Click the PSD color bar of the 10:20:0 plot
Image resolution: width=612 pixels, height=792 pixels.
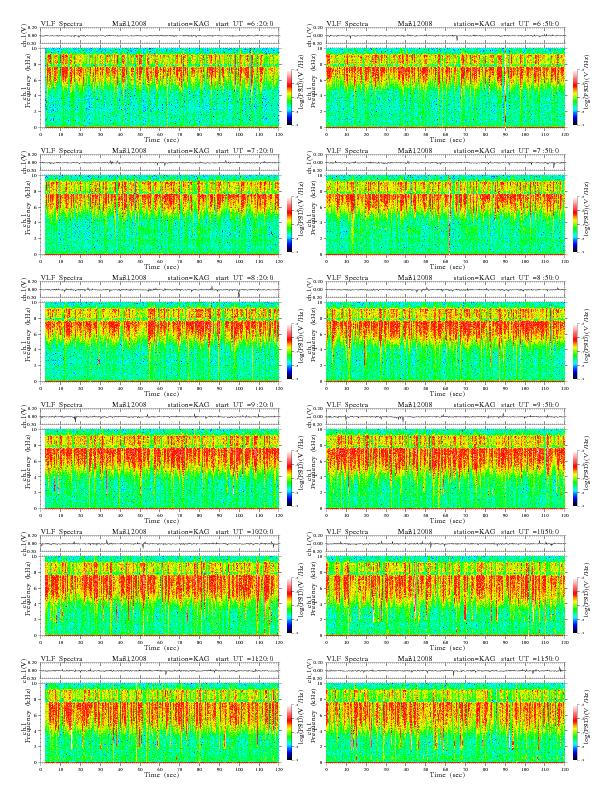pos(289,605)
